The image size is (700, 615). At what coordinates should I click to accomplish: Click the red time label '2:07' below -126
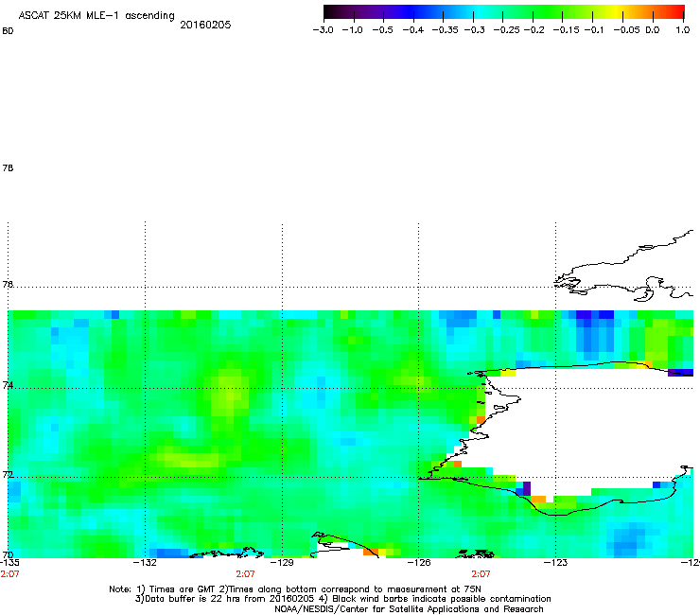tap(481, 574)
